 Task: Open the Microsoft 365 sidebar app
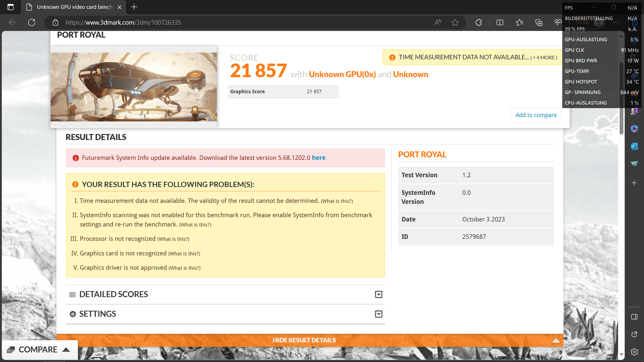(x=634, y=129)
